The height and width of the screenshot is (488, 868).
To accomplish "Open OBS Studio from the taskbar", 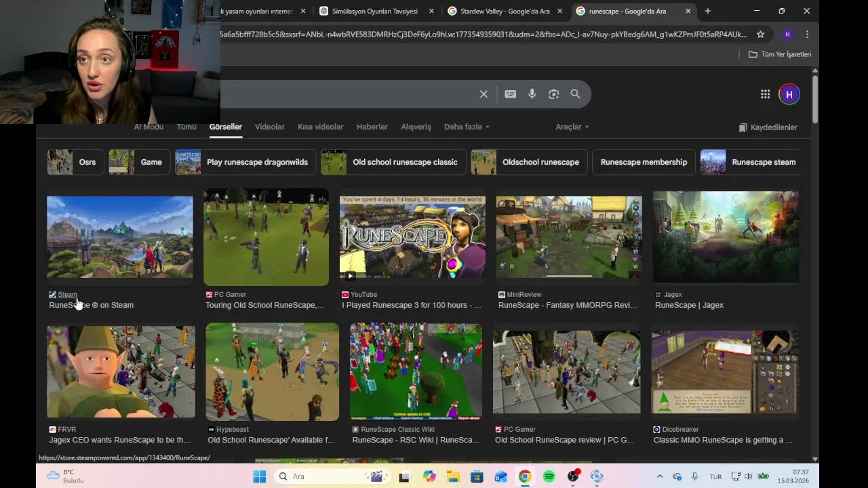I will point(573,476).
